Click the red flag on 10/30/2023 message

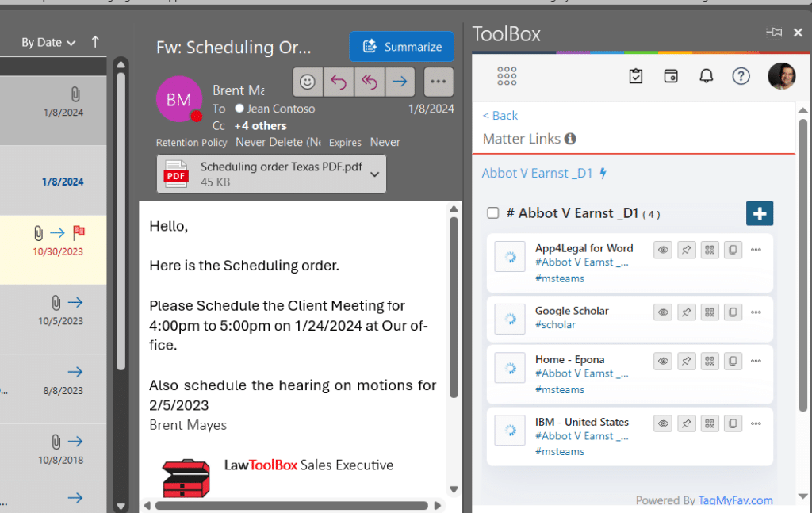(79, 232)
